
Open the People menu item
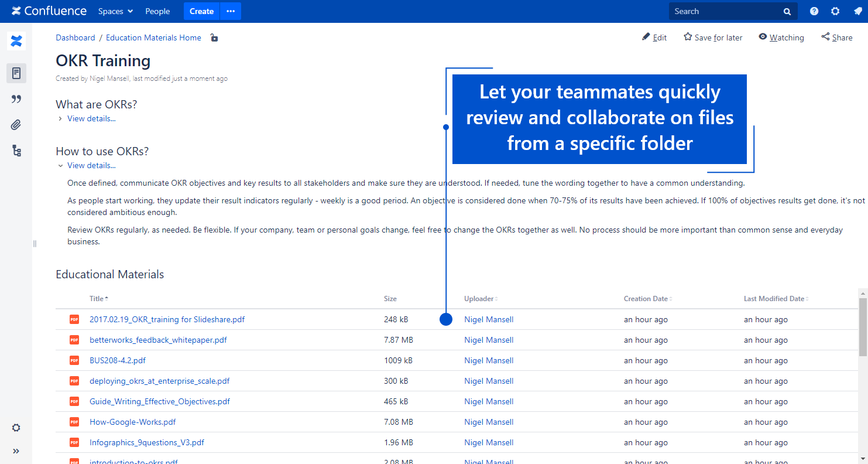(157, 11)
